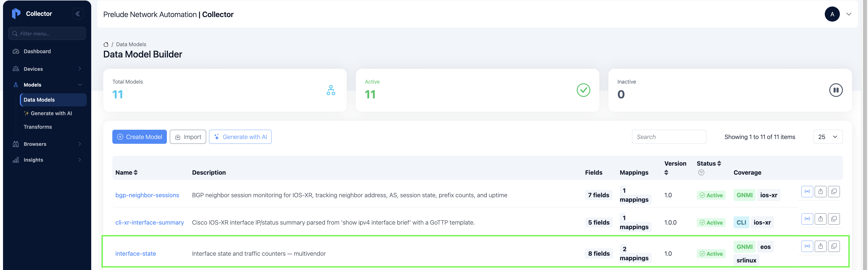
Task: Open the page size 25 dropdown
Action: click(828, 137)
